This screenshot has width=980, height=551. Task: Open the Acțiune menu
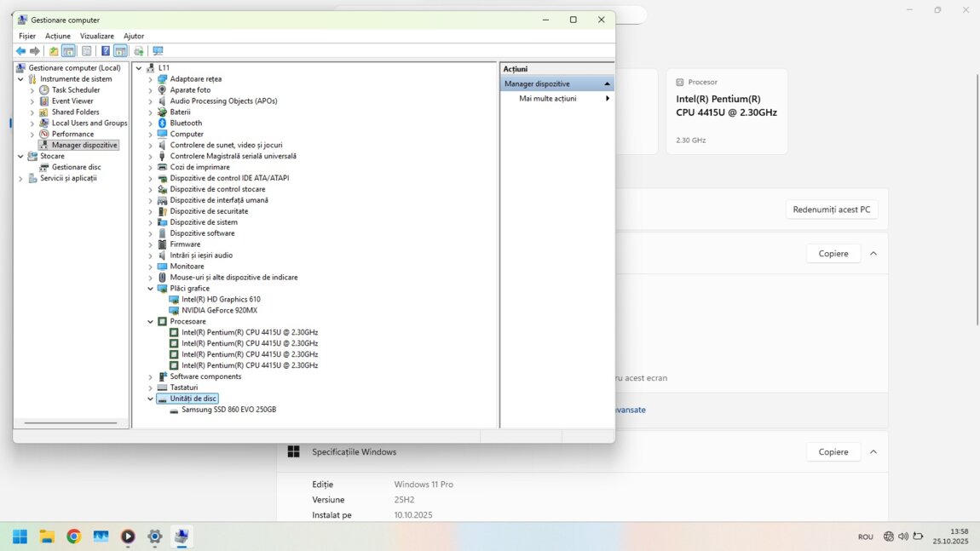[58, 36]
